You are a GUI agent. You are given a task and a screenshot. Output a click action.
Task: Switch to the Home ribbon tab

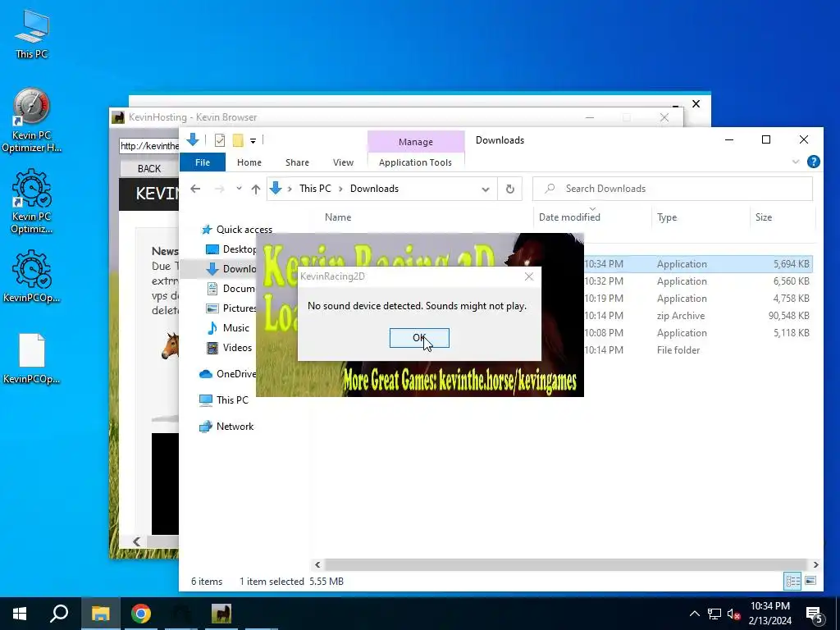(x=249, y=162)
